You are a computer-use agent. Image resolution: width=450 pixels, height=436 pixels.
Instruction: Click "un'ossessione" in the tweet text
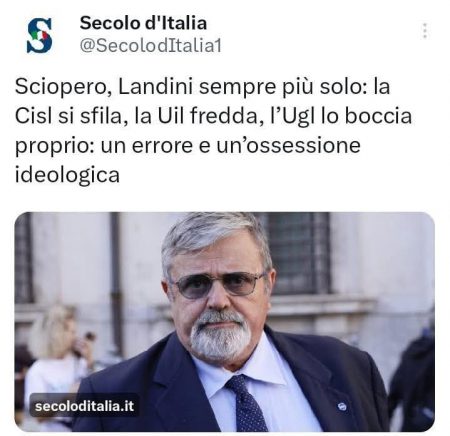[x=289, y=145]
